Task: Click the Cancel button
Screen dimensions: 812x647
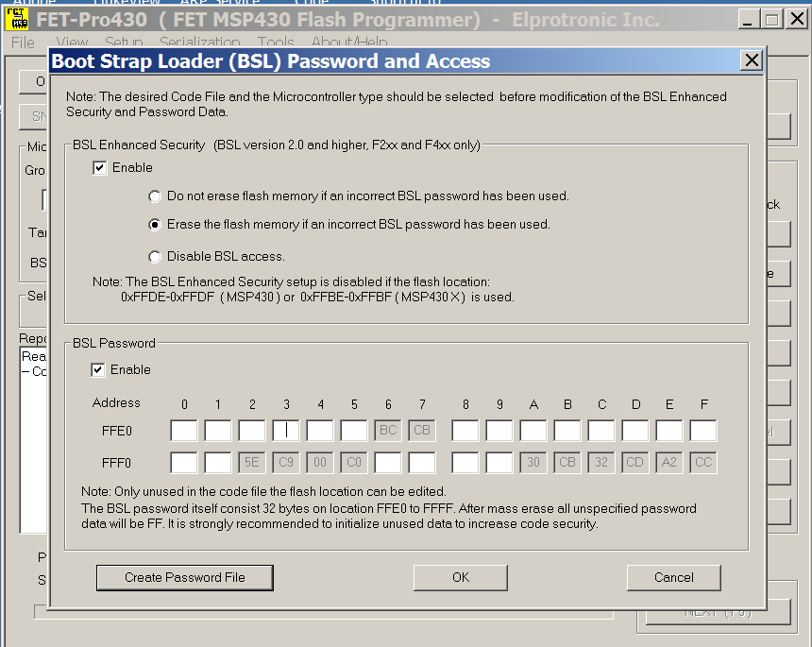Action: click(674, 578)
